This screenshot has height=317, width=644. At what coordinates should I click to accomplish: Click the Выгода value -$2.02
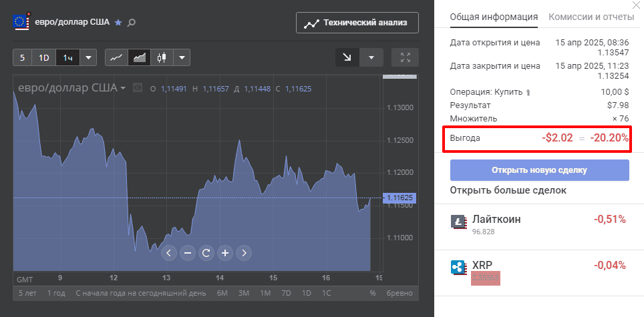tap(557, 138)
